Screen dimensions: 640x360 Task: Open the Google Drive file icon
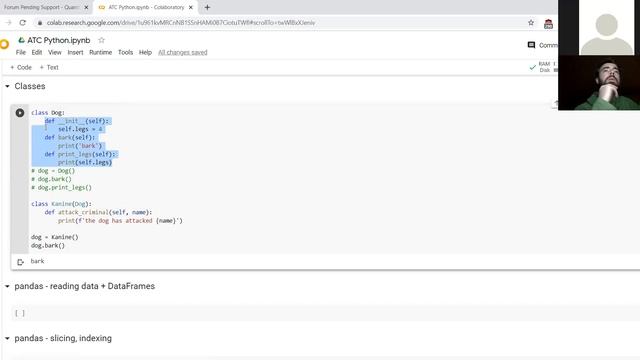pos(22,40)
